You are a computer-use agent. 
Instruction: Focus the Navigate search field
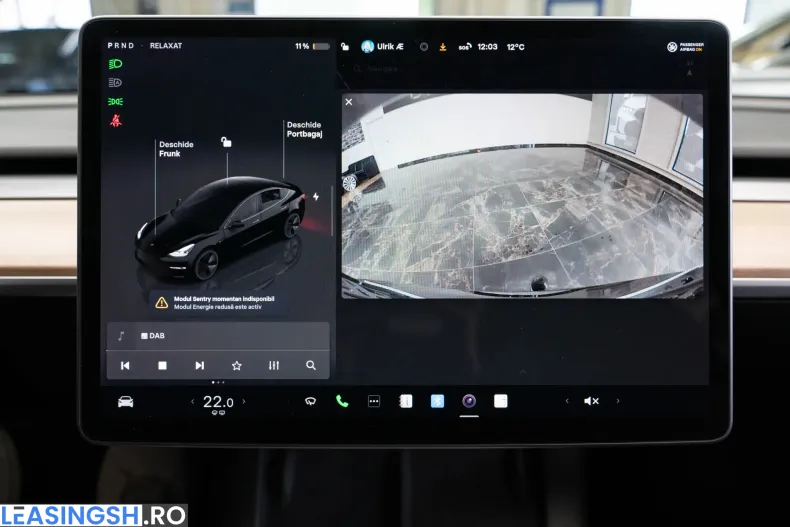(x=383, y=69)
